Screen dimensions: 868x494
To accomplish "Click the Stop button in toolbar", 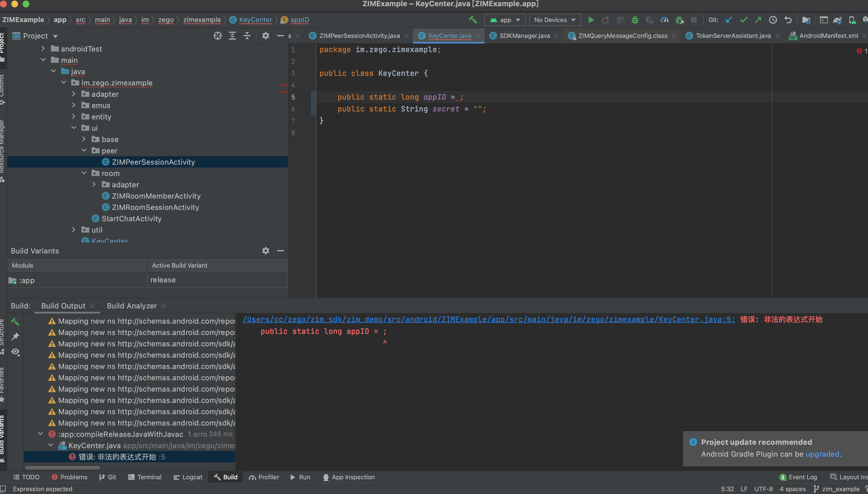I will tap(694, 20).
